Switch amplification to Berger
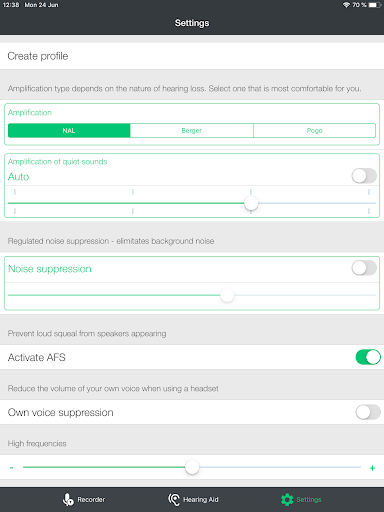This screenshot has width=384, height=512. coord(192,130)
